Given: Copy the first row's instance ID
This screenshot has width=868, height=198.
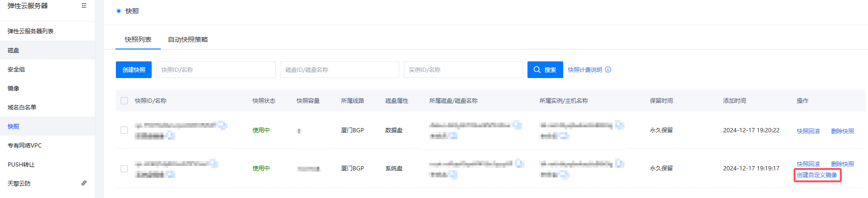Looking at the screenshot, I should point(620,125).
